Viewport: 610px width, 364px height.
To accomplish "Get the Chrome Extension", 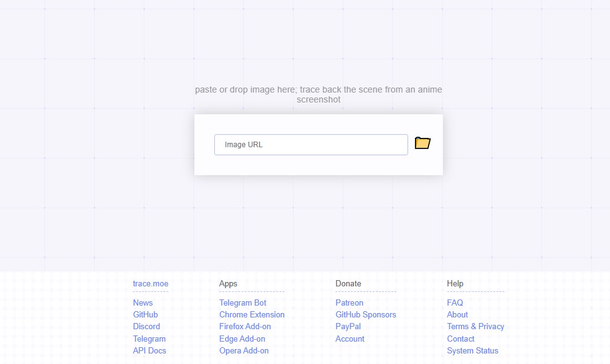I will pos(252,314).
